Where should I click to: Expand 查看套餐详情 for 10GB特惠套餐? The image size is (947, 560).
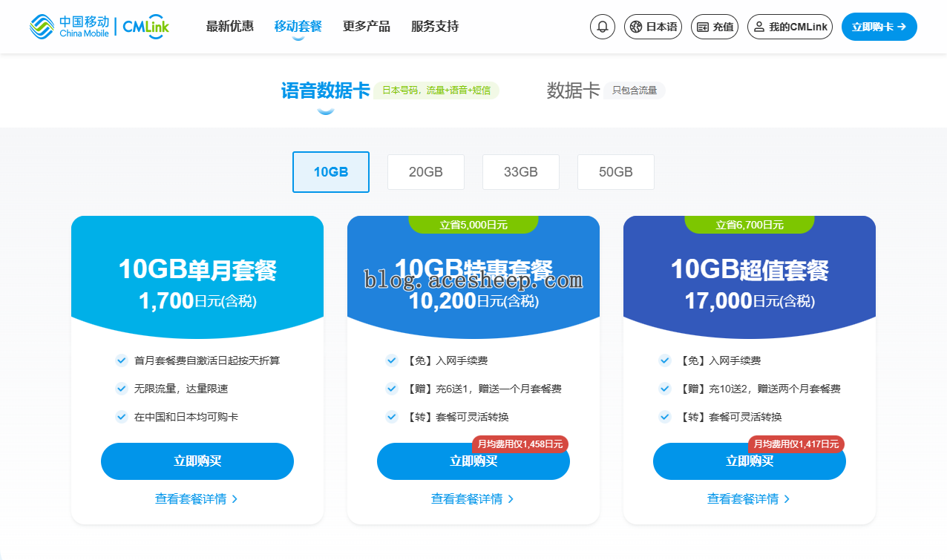click(x=473, y=499)
